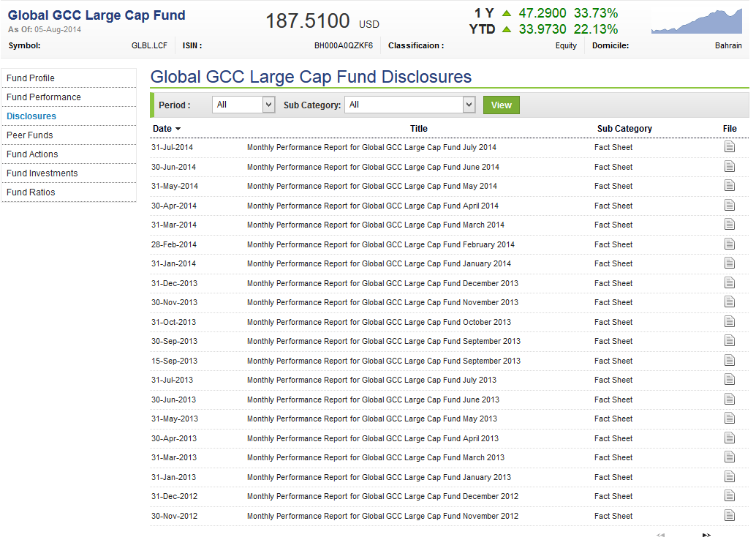Open file icon for March 2014 report
Screen dimensions: 756x540
point(730,225)
